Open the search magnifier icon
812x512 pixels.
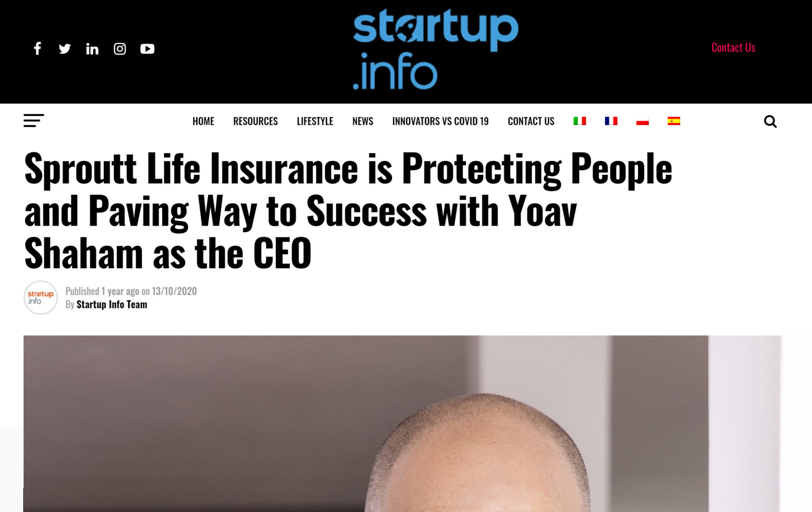click(x=770, y=121)
